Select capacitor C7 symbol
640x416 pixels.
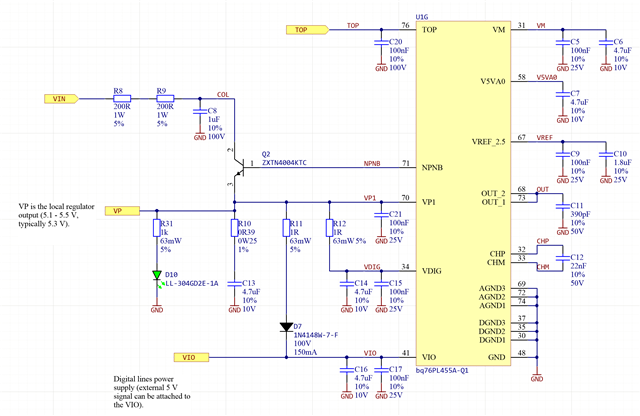[x=562, y=94]
